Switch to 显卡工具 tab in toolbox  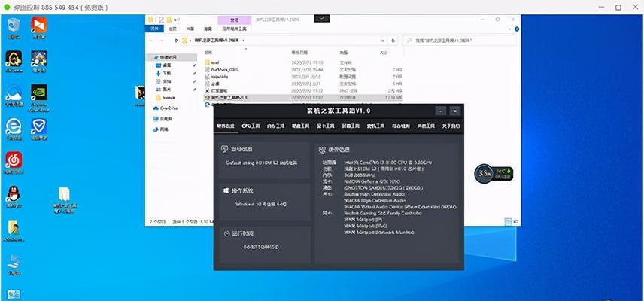326,126
